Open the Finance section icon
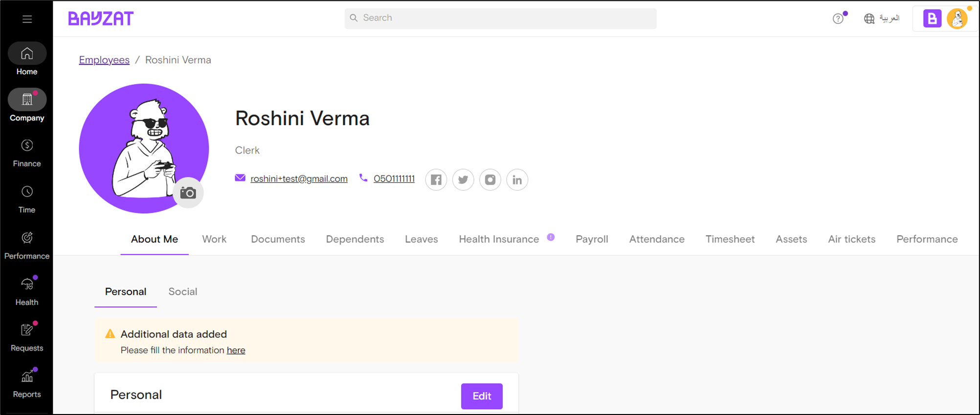The height and width of the screenshot is (415, 980). [x=27, y=146]
